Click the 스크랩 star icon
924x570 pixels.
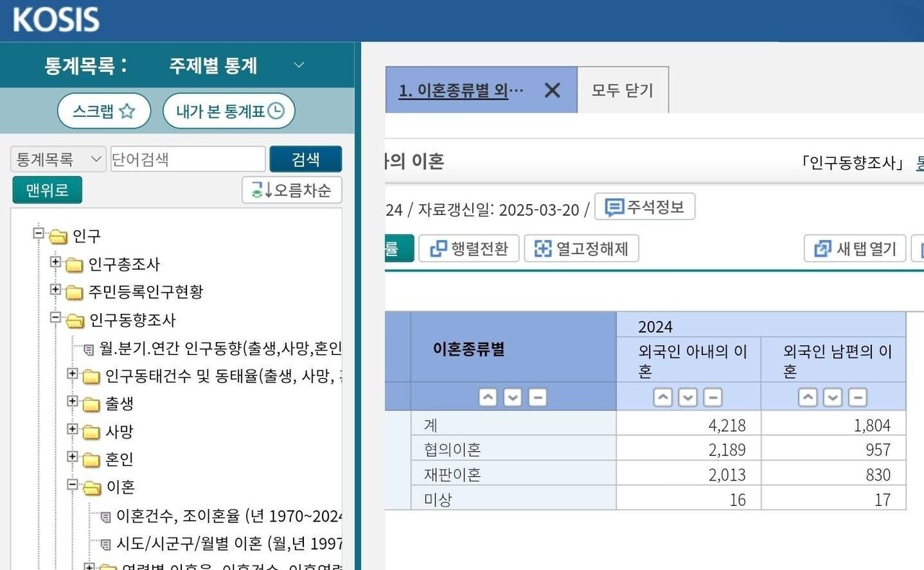pos(103,110)
